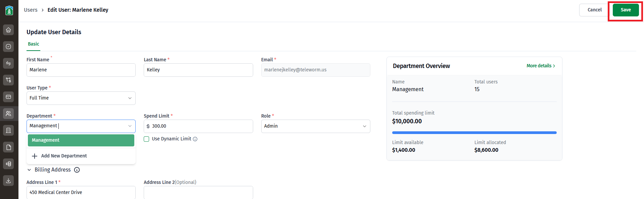Click the Total users count 15
The width and height of the screenshot is (644, 199).
(477, 89)
